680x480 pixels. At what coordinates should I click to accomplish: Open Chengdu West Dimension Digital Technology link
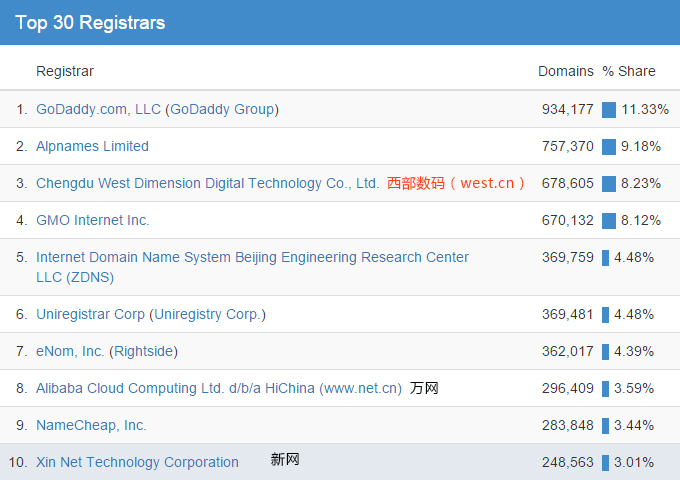pos(207,183)
